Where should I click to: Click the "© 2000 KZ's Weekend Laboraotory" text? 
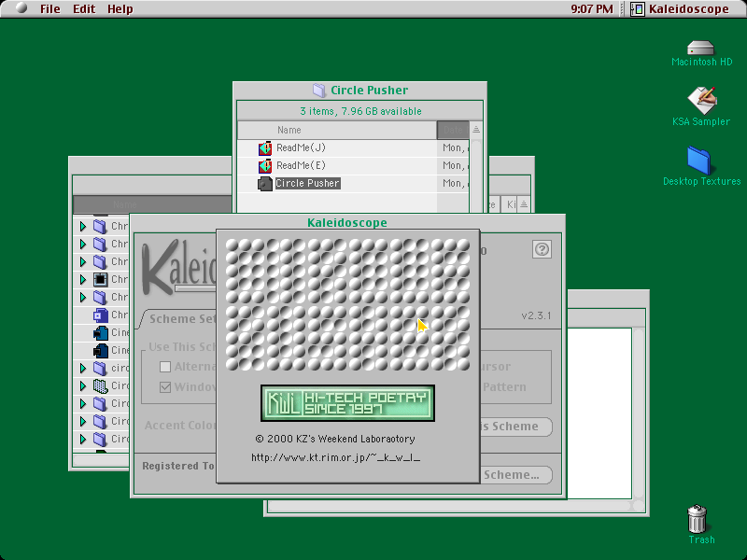tap(335, 439)
